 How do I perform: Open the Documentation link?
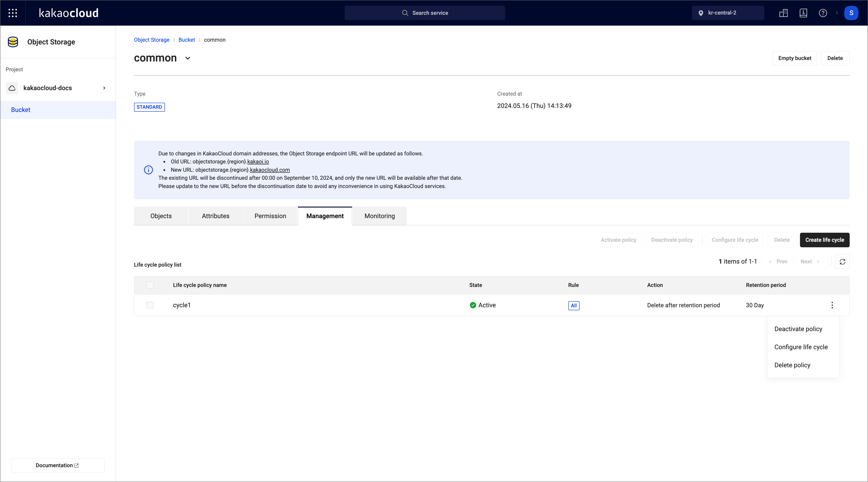[58, 465]
